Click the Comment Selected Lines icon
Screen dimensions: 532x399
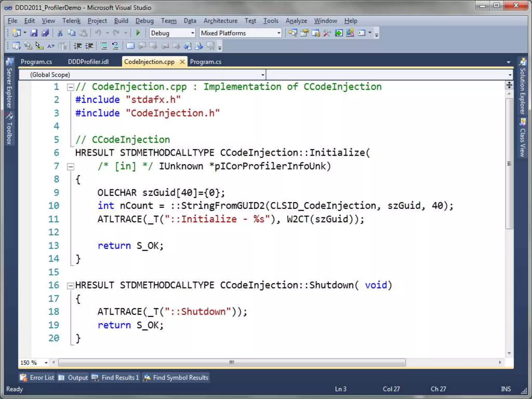tap(104, 46)
